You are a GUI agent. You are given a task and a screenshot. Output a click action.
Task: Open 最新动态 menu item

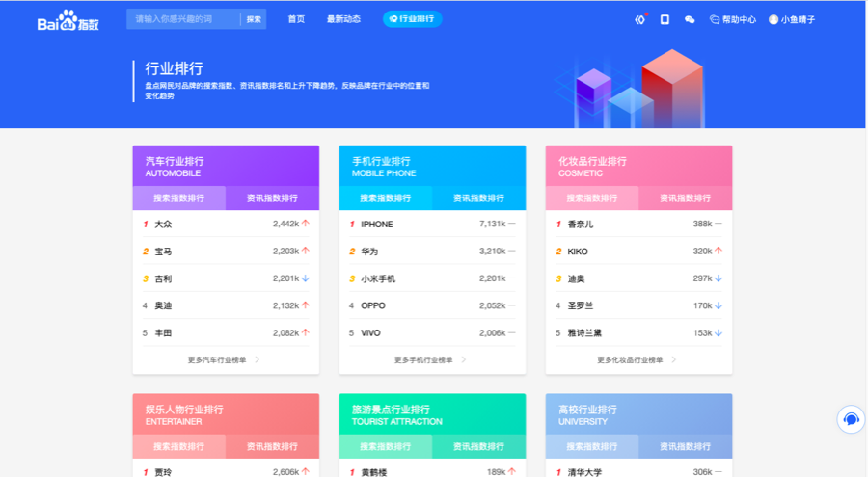pyautogui.click(x=343, y=19)
